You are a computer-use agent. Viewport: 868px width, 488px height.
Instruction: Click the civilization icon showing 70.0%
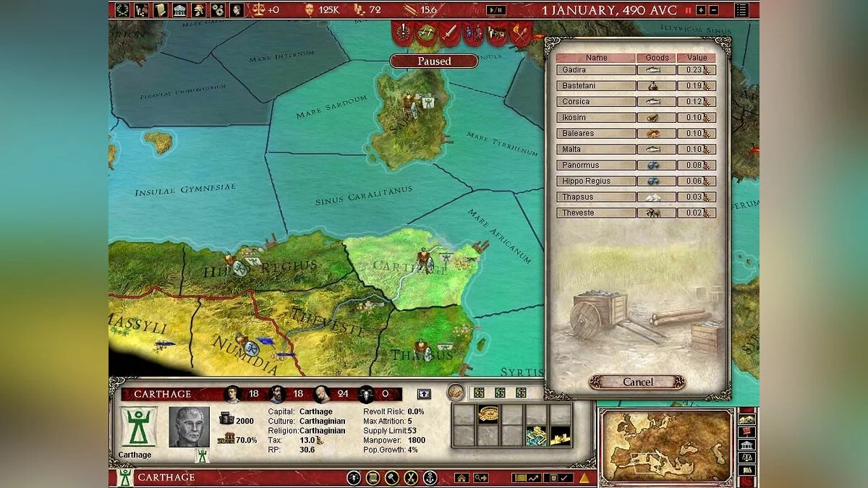pyautogui.click(x=226, y=438)
